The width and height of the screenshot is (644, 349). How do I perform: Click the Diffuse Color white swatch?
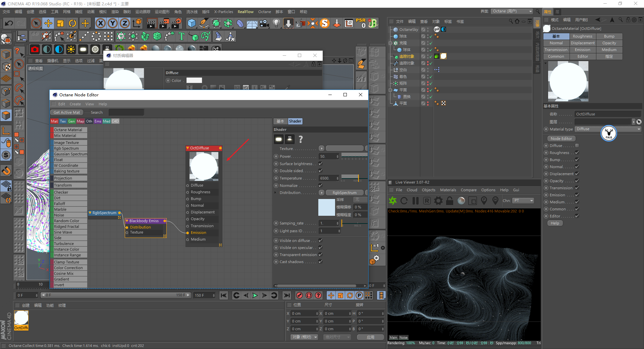click(x=194, y=80)
